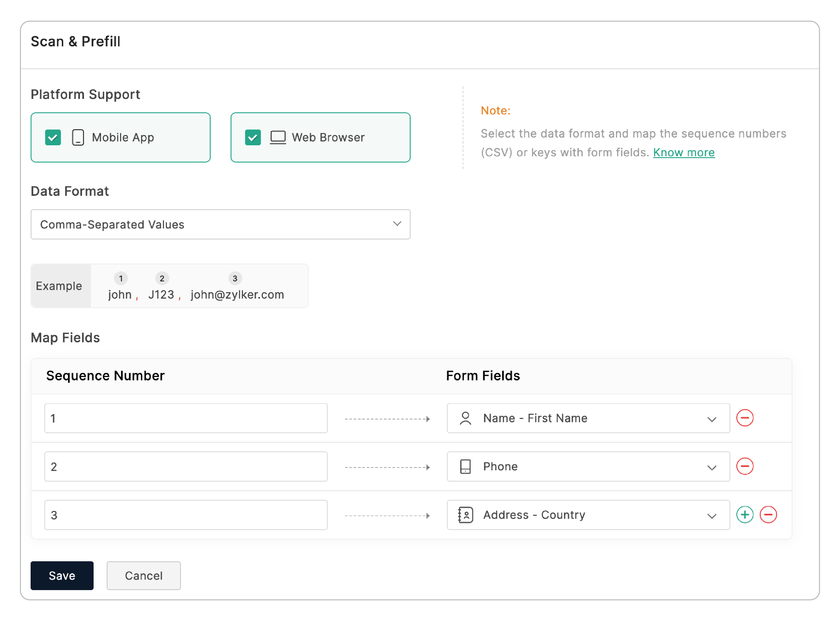840x621 pixels.
Task: Click the phone icon in the Phone field
Action: coord(465,466)
